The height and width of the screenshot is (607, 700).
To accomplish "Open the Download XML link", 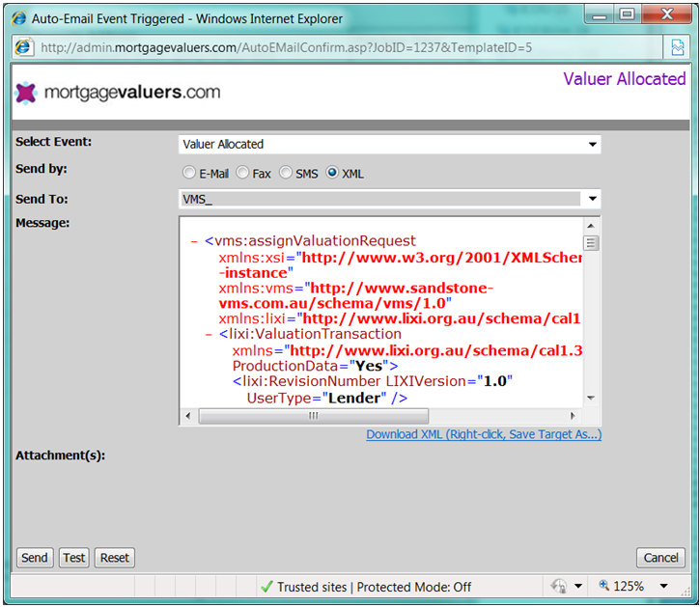I will pos(484,434).
